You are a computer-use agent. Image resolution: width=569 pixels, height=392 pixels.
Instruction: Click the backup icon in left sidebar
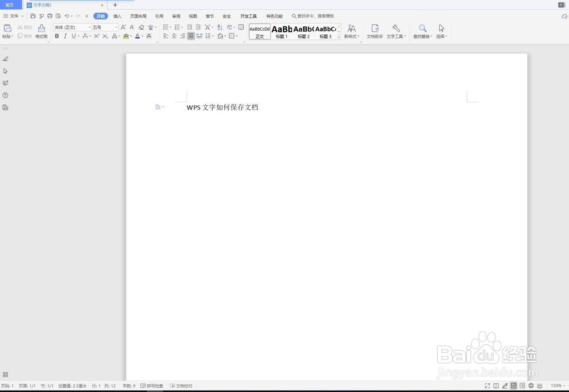pos(5,107)
